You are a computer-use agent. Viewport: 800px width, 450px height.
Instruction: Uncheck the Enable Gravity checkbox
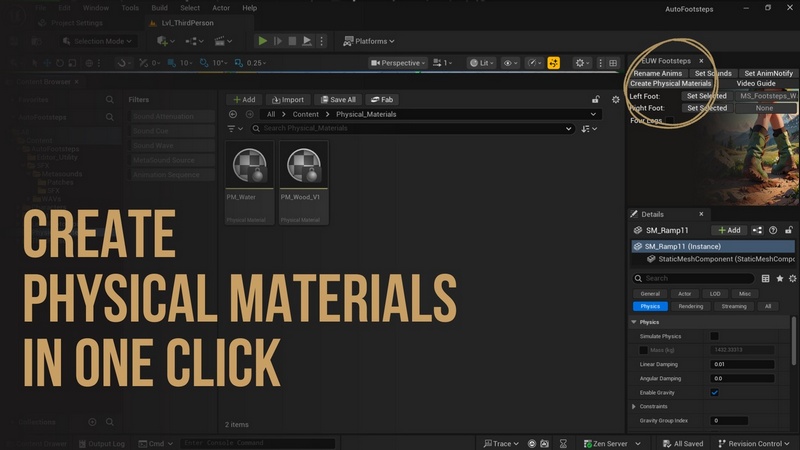[714, 393]
